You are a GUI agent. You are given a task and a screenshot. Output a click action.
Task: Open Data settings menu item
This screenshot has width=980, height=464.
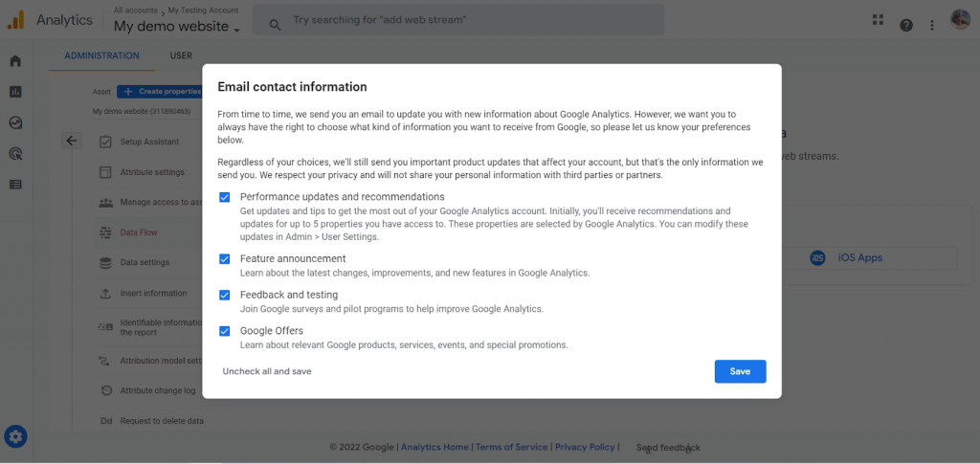click(x=145, y=263)
